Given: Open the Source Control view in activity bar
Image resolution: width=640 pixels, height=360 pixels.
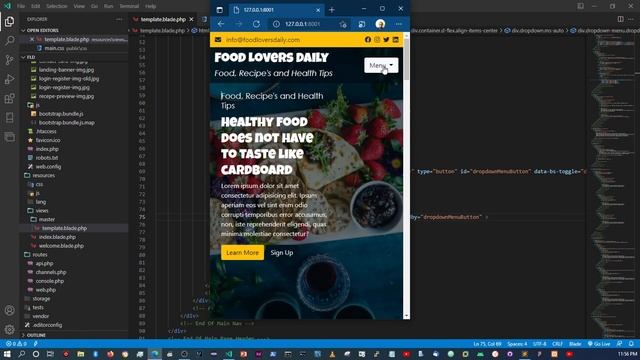Looking at the screenshot, I should (x=9, y=60).
